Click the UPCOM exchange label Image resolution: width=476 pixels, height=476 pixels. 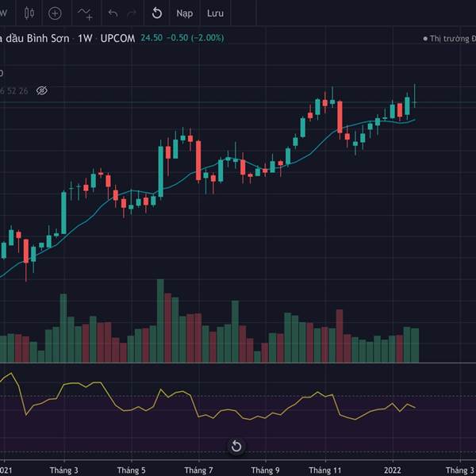tap(117, 38)
